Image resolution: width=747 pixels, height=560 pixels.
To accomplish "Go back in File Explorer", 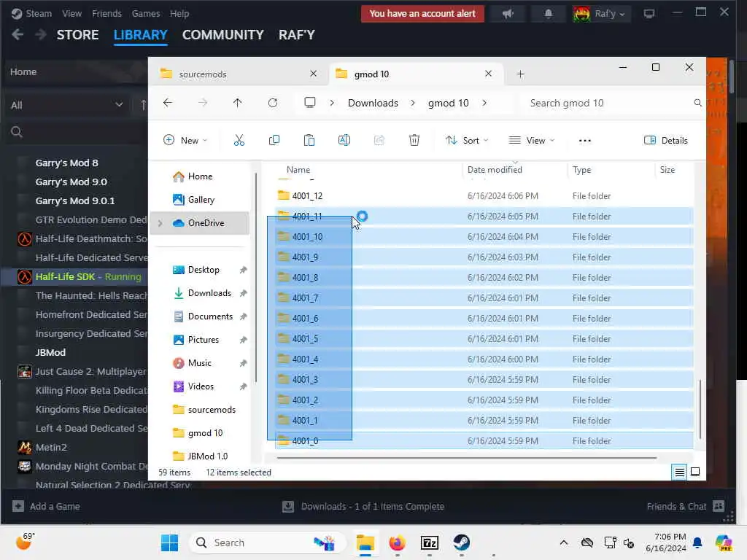I will 168,103.
